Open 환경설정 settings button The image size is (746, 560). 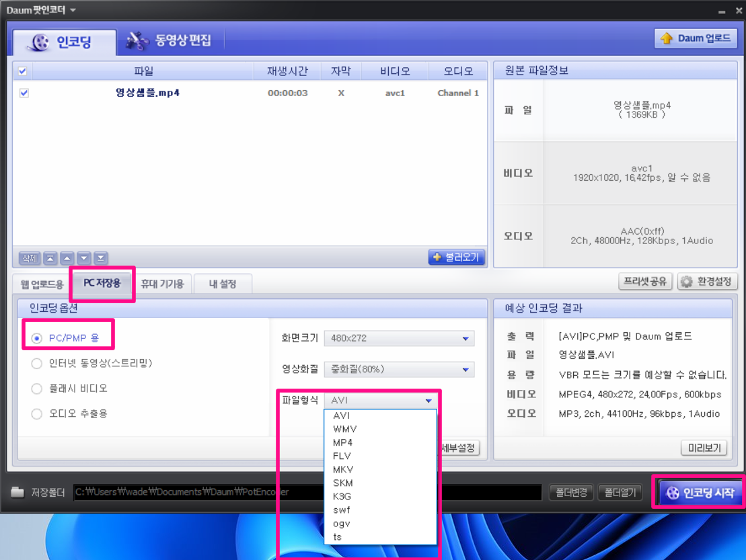[707, 282]
